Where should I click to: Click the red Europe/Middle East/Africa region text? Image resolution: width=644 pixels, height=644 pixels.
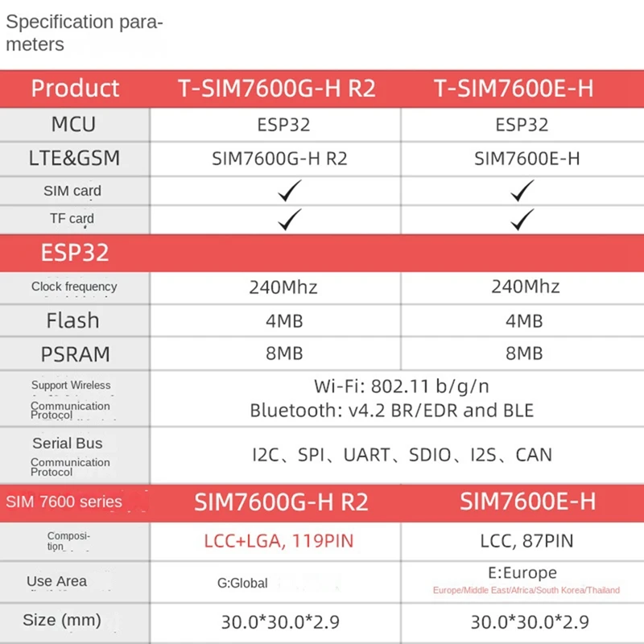[x=526, y=590]
